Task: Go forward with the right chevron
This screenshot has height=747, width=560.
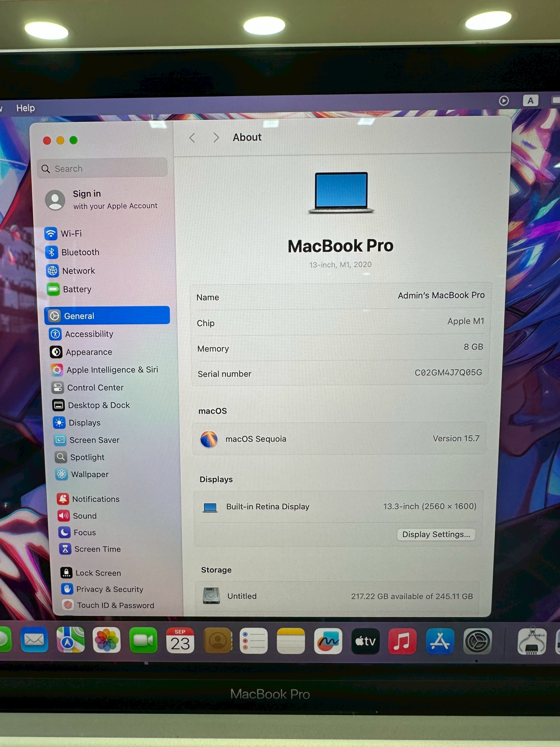Action: 216,138
